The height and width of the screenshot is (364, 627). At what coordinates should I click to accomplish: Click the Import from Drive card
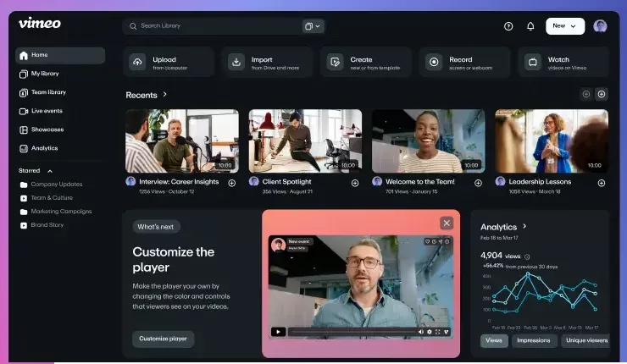267,62
